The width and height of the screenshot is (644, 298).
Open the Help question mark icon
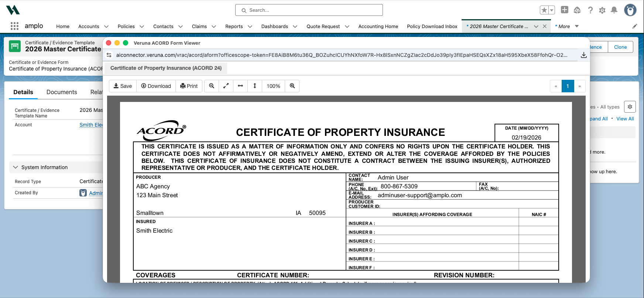point(590,10)
